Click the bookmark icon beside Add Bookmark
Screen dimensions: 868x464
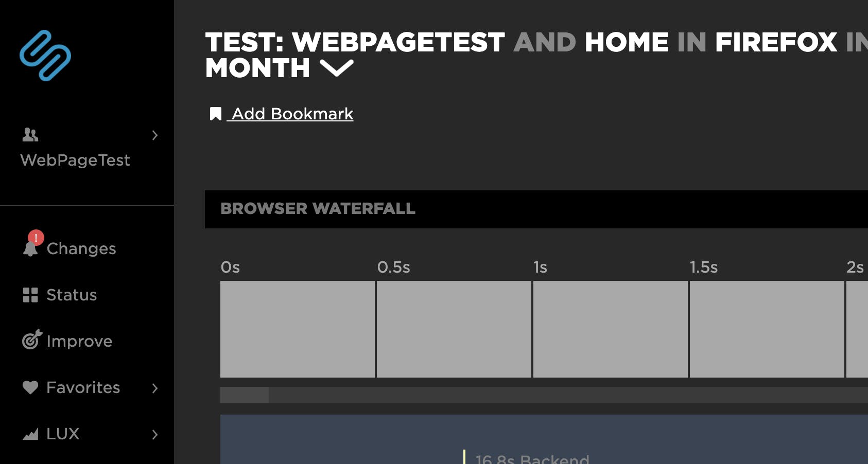216,114
